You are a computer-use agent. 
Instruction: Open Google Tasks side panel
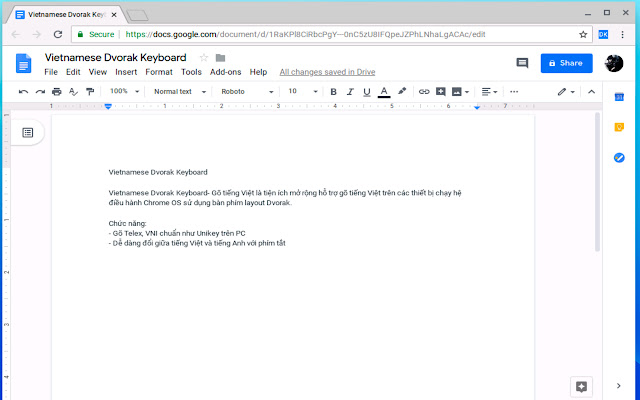(x=619, y=158)
